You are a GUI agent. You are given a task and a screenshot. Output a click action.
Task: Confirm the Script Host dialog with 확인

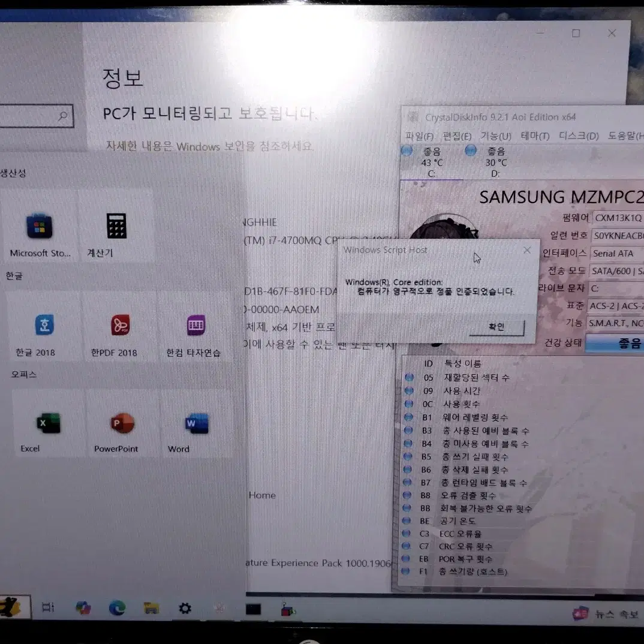click(x=496, y=327)
